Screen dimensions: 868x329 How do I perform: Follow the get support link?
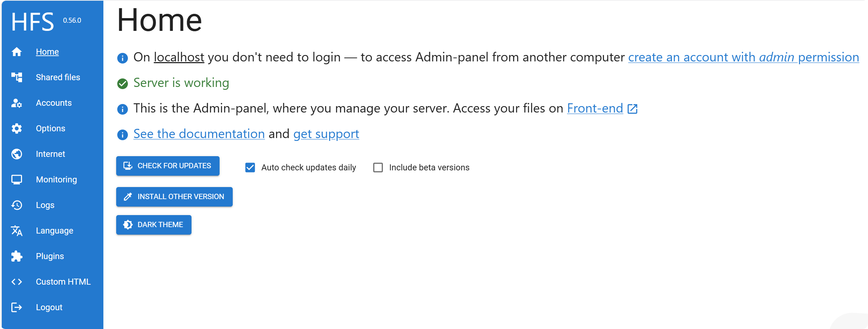pos(326,134)
